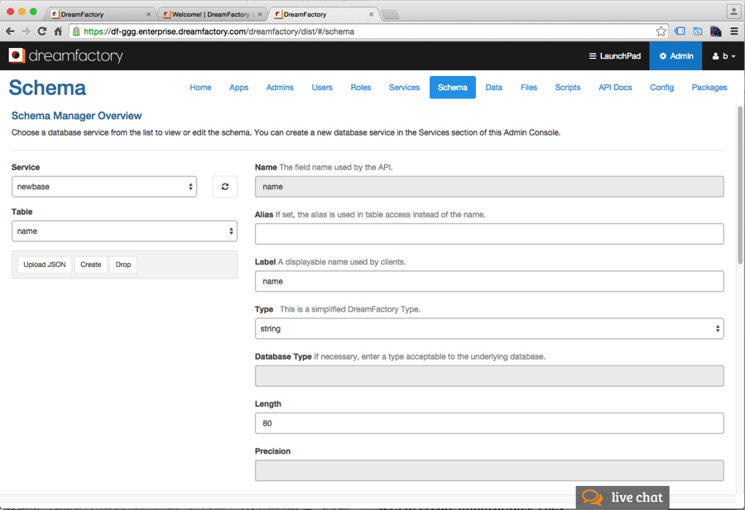
Task: Click the page vertical scrollbar
Action: click(x=740, y=185)
